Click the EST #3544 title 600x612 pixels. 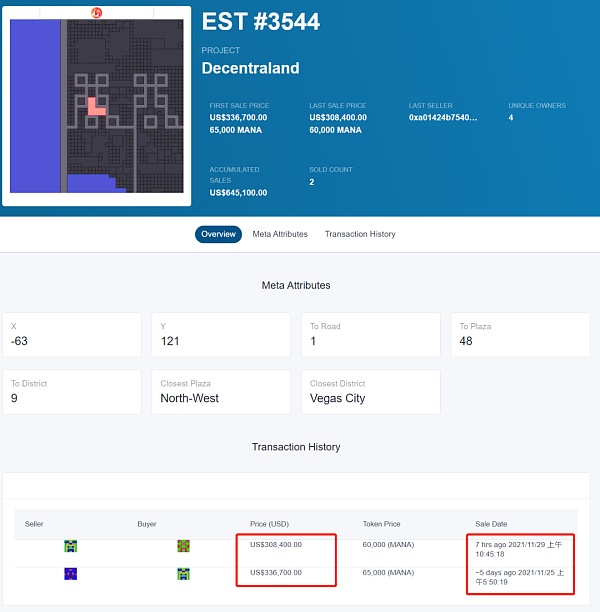click(x=261, y=21)
